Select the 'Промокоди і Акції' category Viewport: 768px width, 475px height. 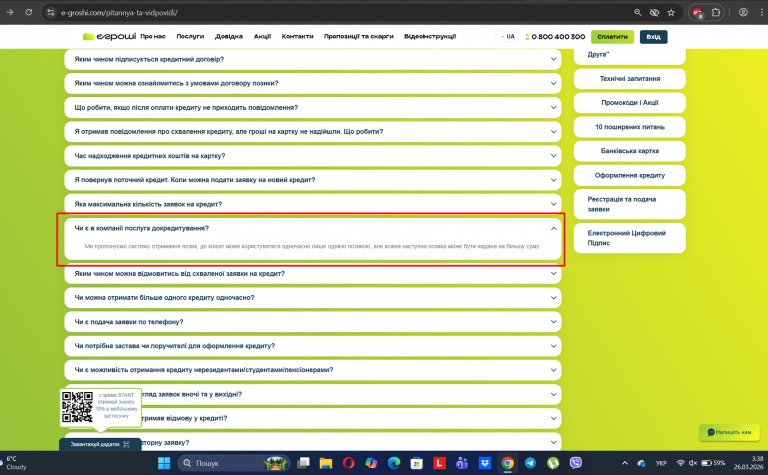click(629, 103)
